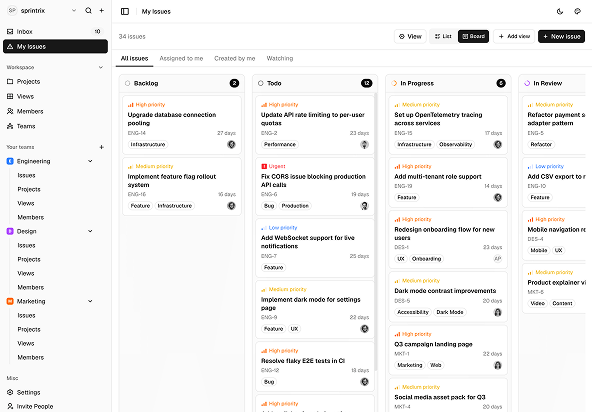Click Production tag on CORS card
Image resolution: width=592 pixels, height=412 pixels.
tap(295, 206)
